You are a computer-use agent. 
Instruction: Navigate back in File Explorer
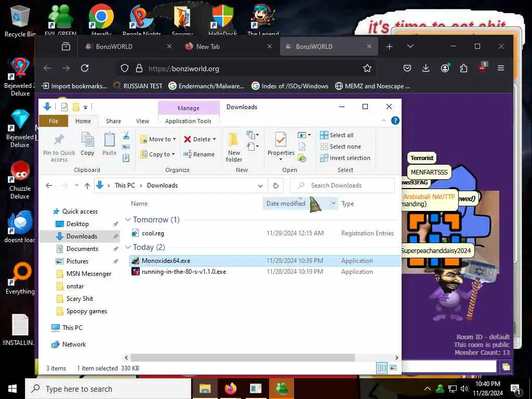49,185
